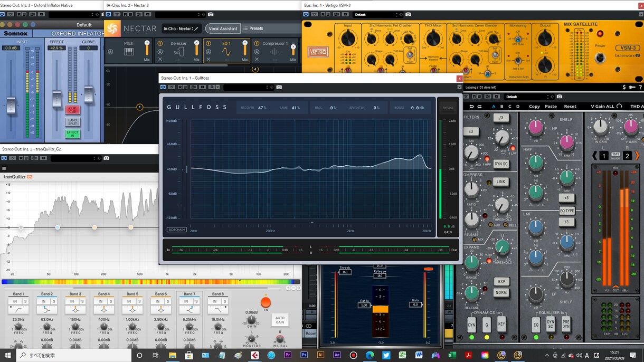
Task: Open tranQuilizr hamburger menu icon
Action: pyautogui.click(x=4, y=169)
